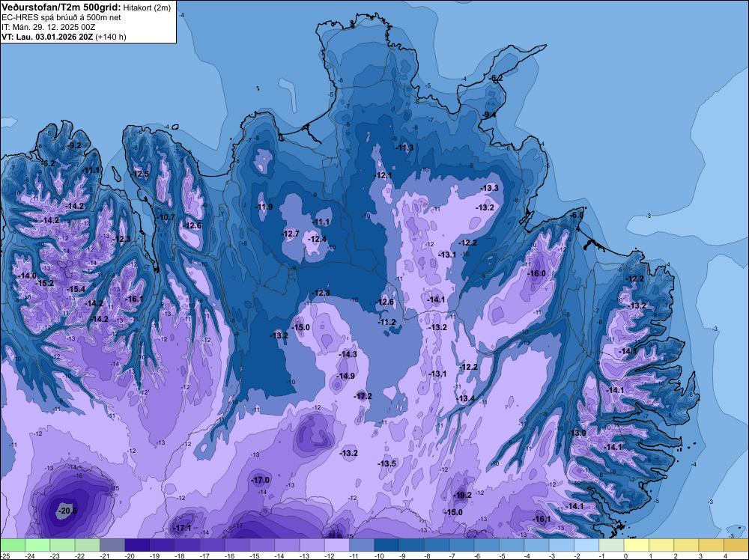Click the -12.3 temperature value
The height and width of the screenshot is (560, 749).
tap(122, 239)
